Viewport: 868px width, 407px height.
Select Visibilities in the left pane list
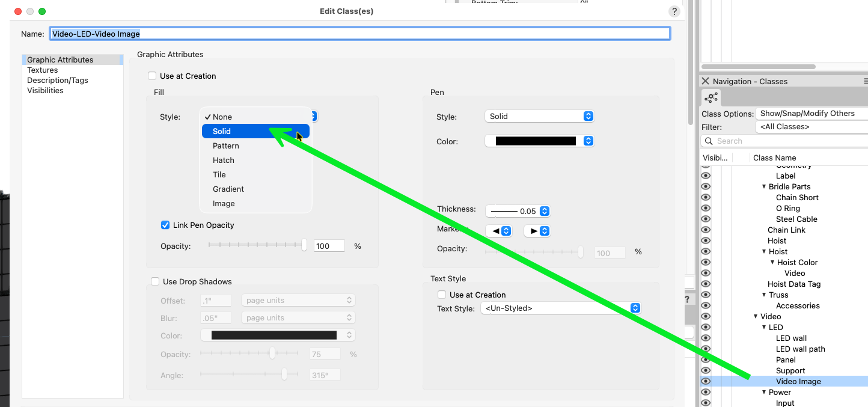[45, 91]
